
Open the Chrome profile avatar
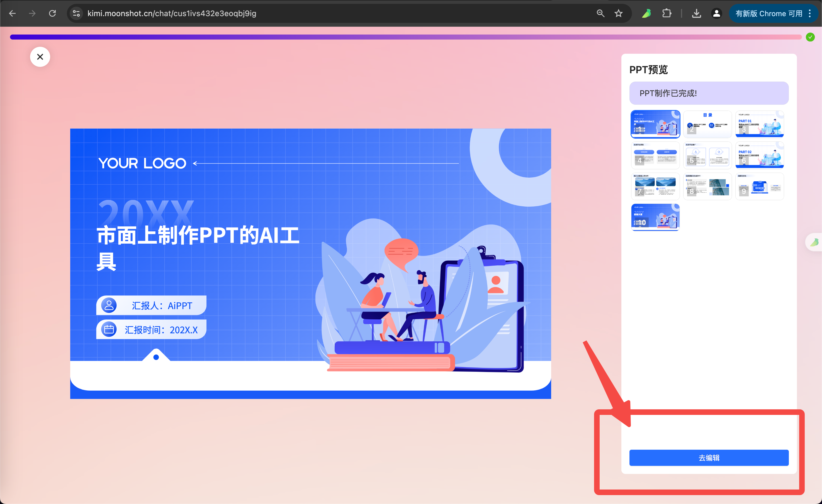tap(716, 13)
